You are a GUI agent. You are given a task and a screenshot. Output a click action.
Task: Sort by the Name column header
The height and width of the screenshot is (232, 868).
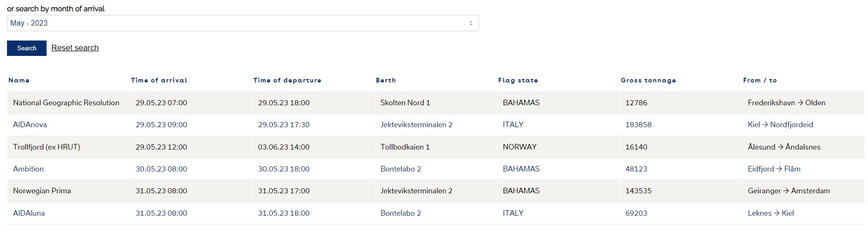click(x=19, y=80)
